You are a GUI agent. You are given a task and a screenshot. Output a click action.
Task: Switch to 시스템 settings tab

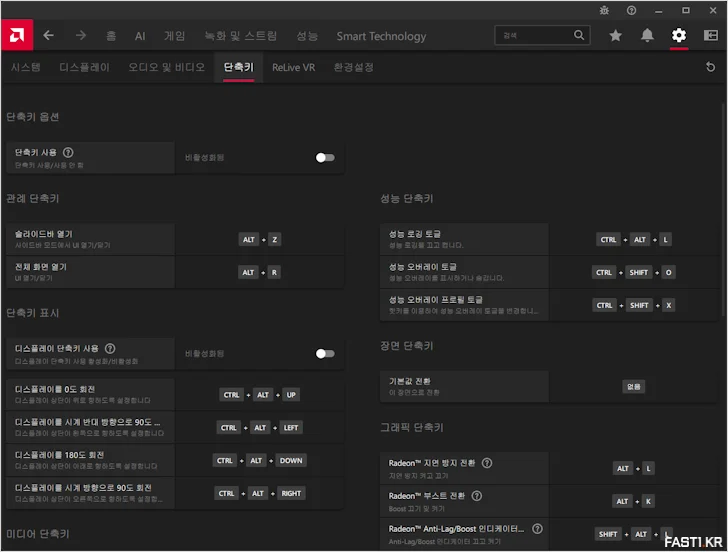click(26, 67)
